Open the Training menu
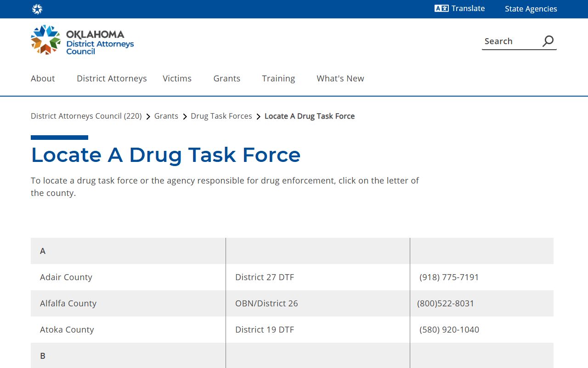This screenshot has width=588, height=368. coord(278,79)
